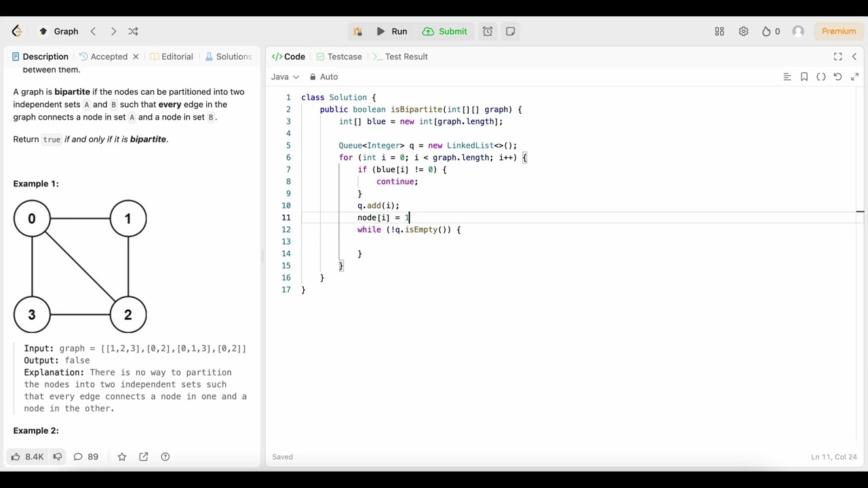This screenshot has height=488, width=868.
Task: Click 'Example 2:' heading text
Action: pos(36,430)
